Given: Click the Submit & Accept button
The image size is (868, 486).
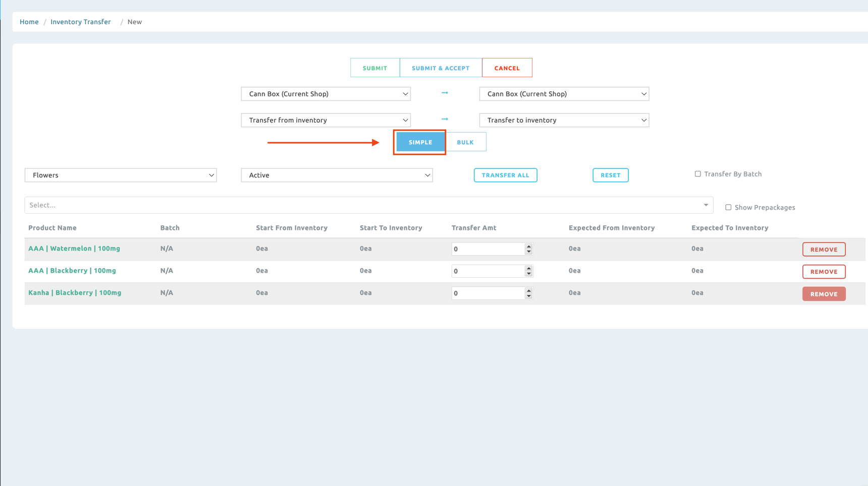Looking at the screenshot, I should [441, 68].
